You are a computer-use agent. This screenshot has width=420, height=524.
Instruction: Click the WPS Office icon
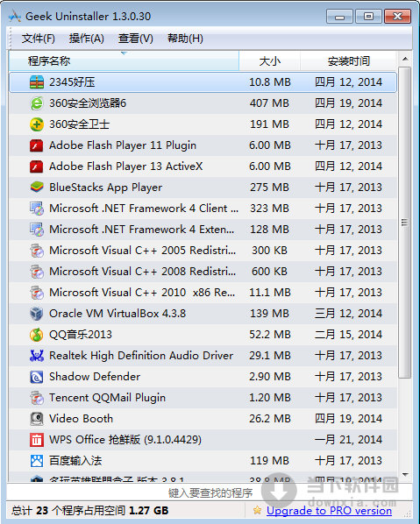(37, 440)
